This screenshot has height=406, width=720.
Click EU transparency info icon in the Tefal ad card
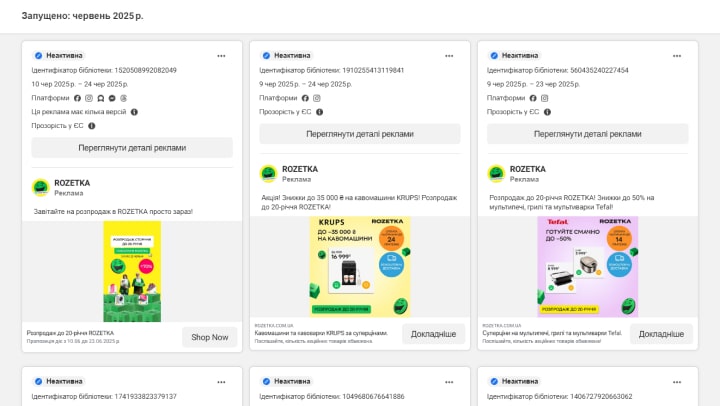tap(549, 112)
